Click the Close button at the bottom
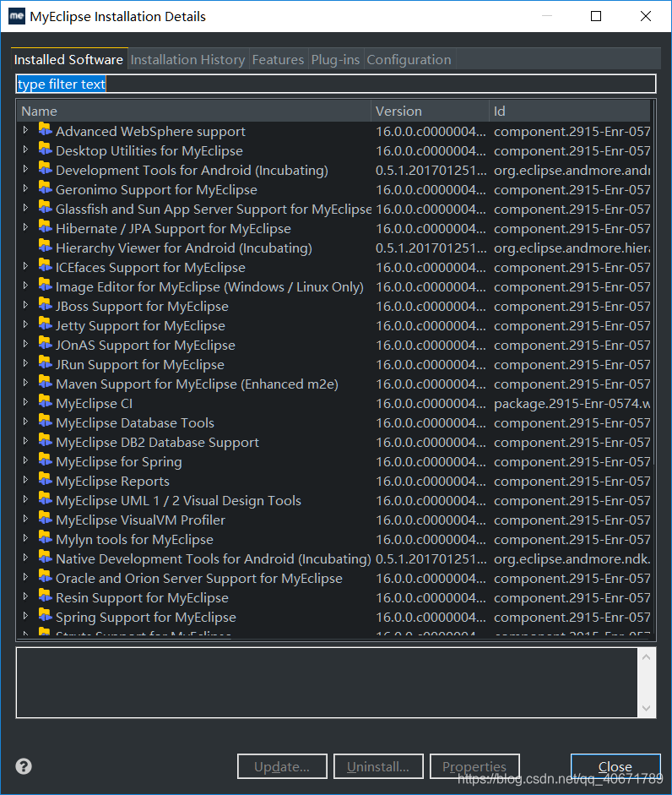 (x=615, y=766)
